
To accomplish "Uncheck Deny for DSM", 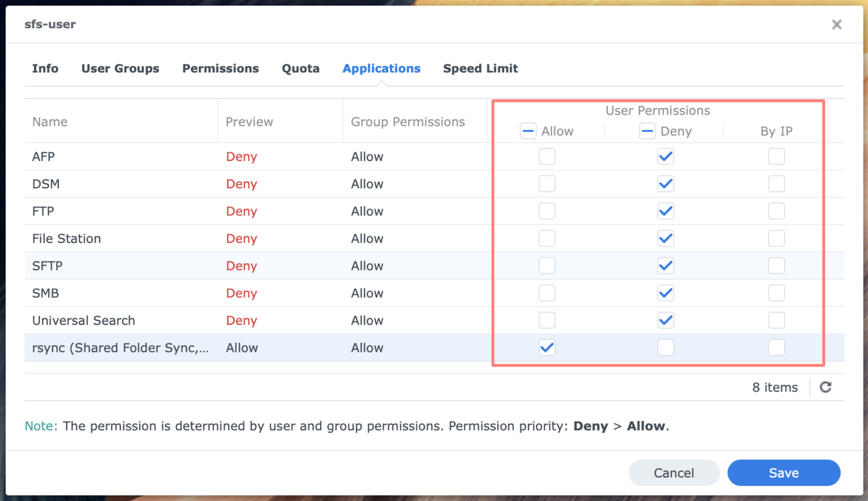I will (x=666, y=184).
